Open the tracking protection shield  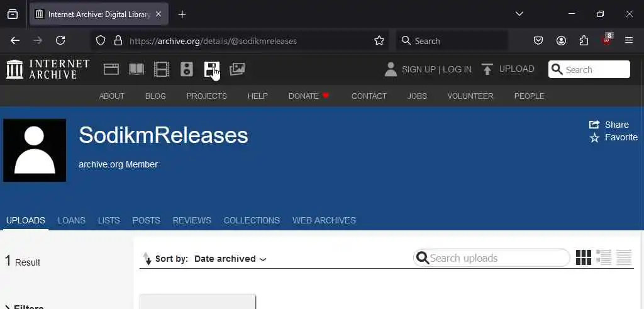click(101, 41)
